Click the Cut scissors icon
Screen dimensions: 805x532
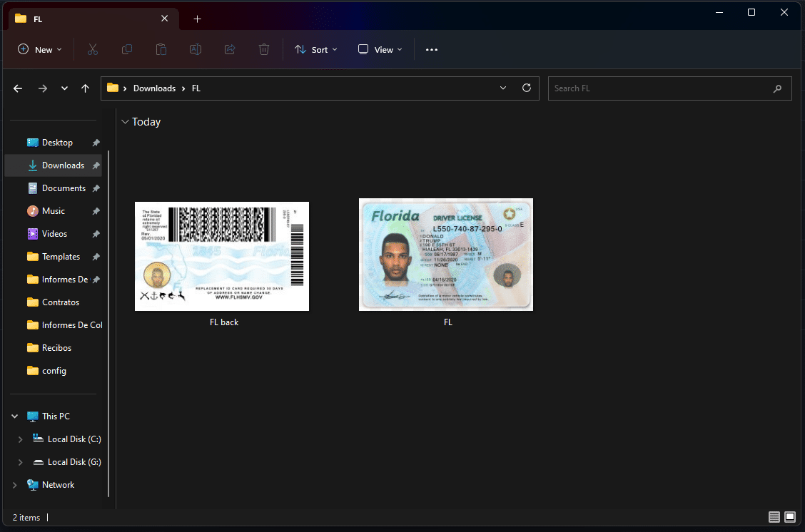coord(92,49)
